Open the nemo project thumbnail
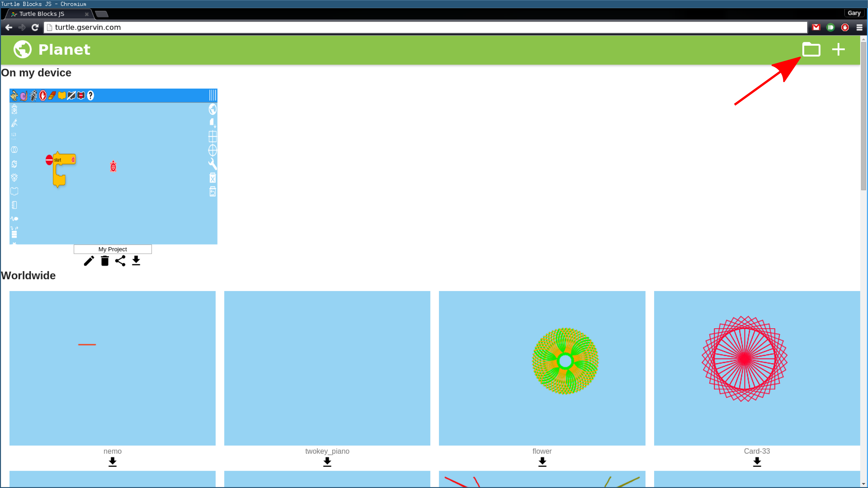Screen dimensions: 868x488 tap(113, 368)
